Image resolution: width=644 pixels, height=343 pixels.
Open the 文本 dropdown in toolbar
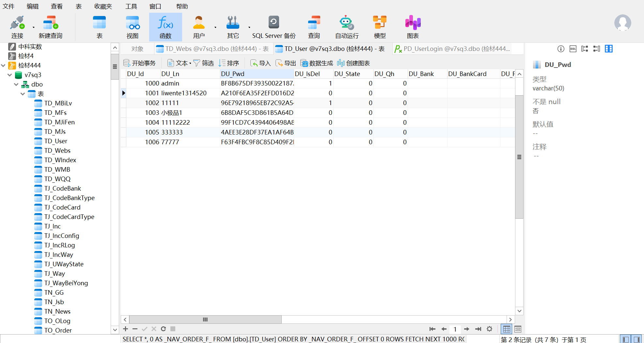179,63
